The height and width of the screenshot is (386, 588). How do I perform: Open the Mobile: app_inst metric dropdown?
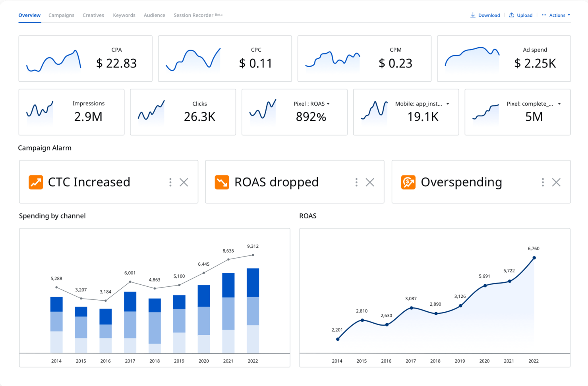448,104
